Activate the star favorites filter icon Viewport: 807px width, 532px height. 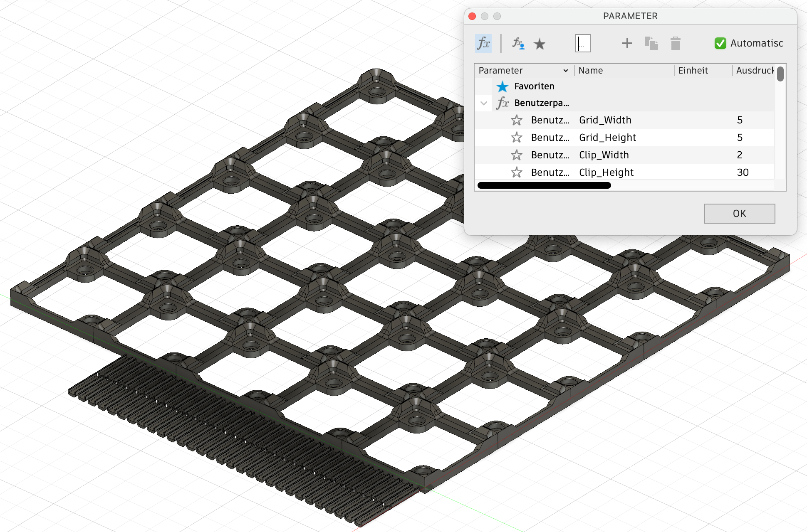tap(540, 43)
